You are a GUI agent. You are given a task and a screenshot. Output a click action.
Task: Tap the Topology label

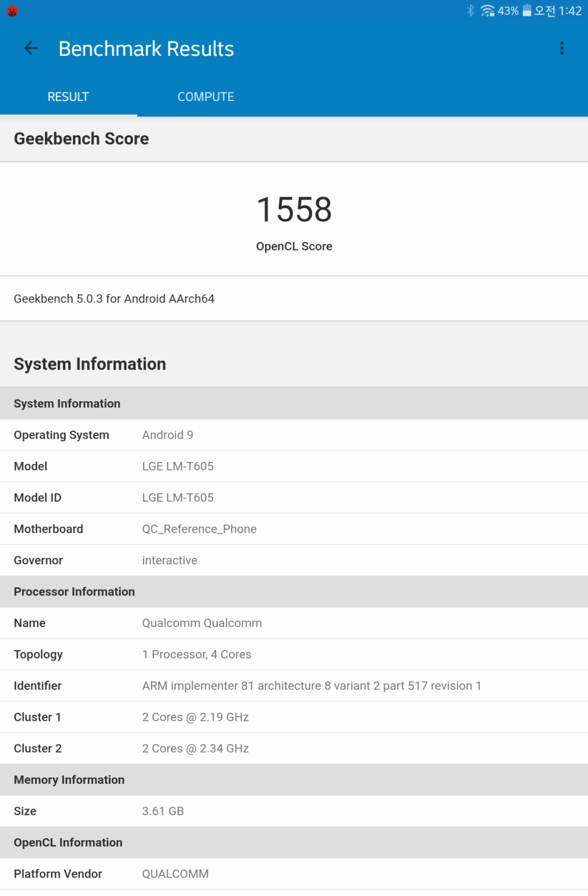38,654
